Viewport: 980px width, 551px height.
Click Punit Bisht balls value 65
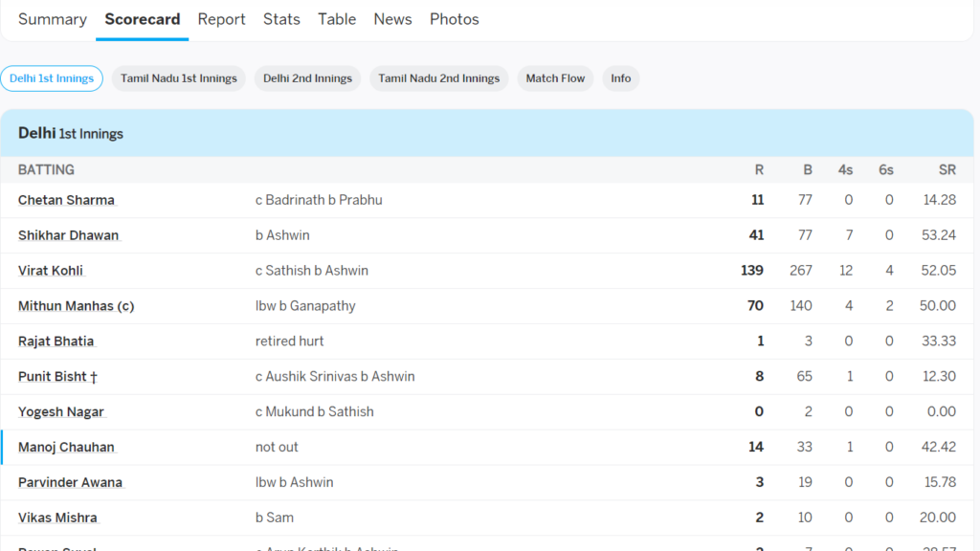804,377
